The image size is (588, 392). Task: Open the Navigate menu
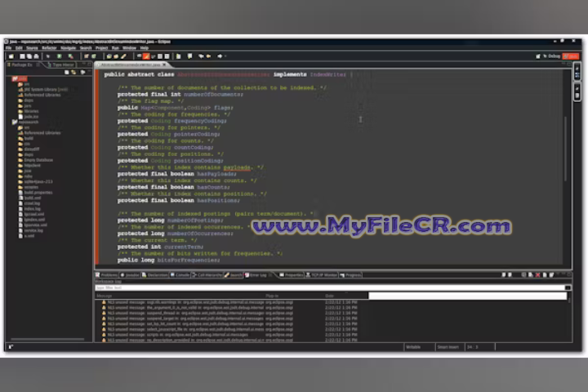point(68,48)
